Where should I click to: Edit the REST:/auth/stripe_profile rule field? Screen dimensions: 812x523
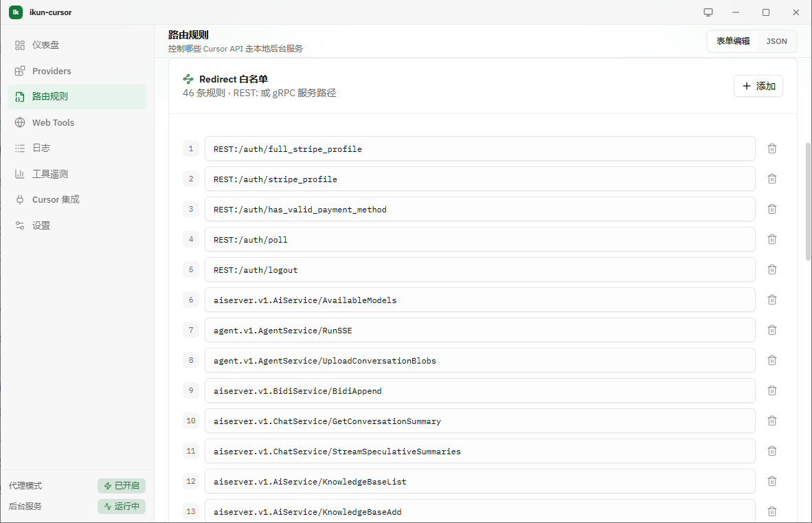480,179
